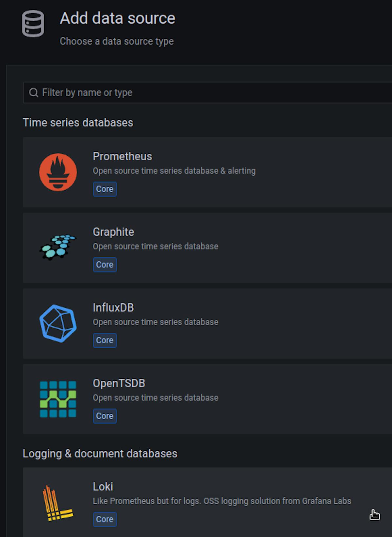The image size is (392, 537).
Task: Click Loki's description about OSS logging solution
Action: (221, 501)
